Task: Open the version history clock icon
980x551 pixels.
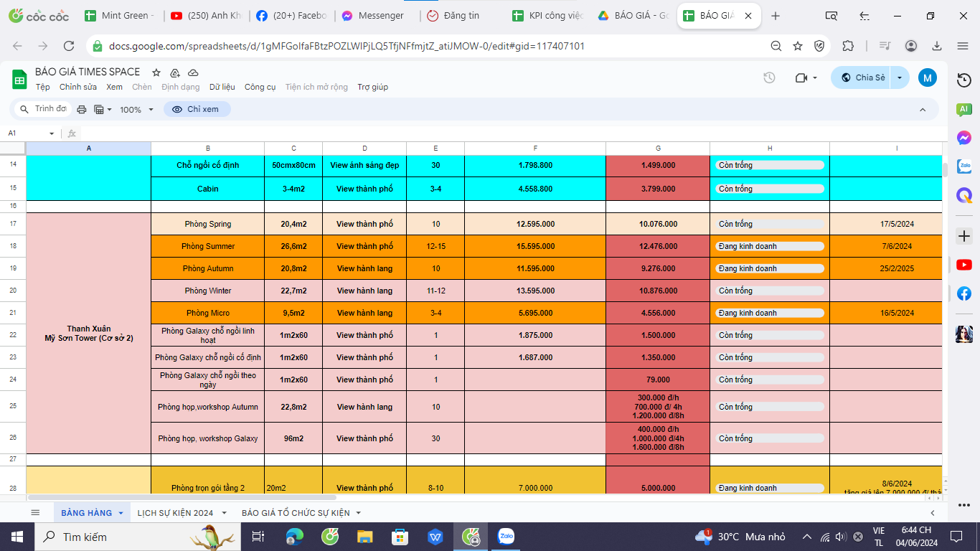Action: [769, 77]
